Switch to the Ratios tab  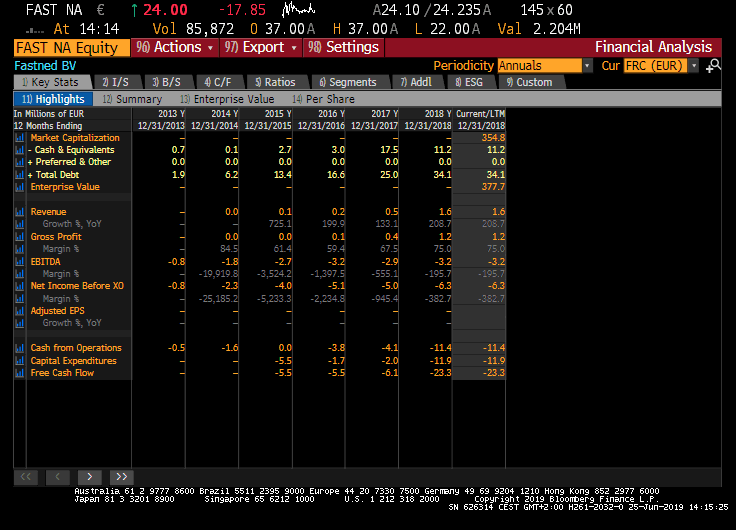click(276, 82)
